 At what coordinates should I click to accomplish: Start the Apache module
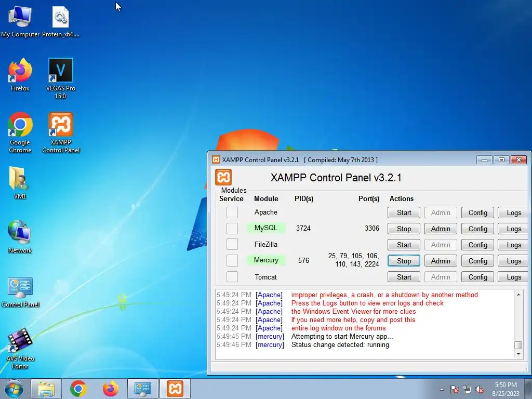coord(404,212)
